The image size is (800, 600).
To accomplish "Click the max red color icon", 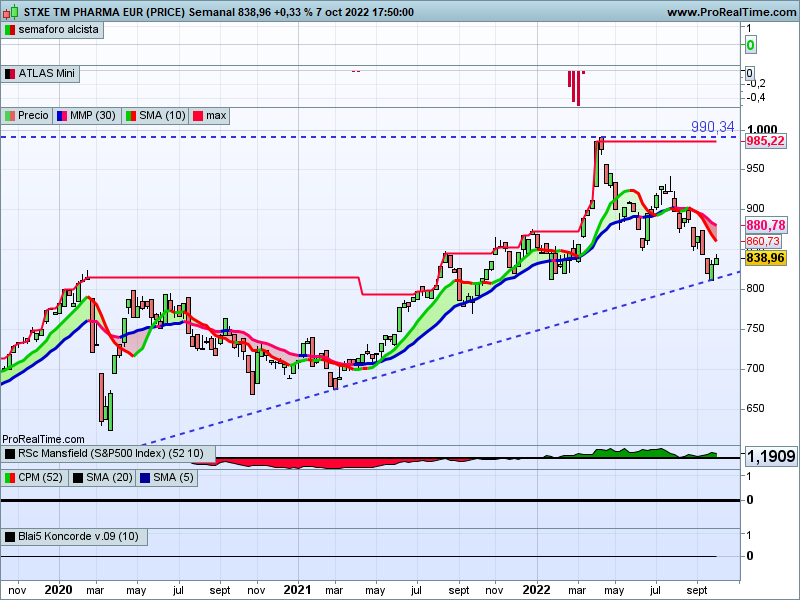I will point(197,116).
